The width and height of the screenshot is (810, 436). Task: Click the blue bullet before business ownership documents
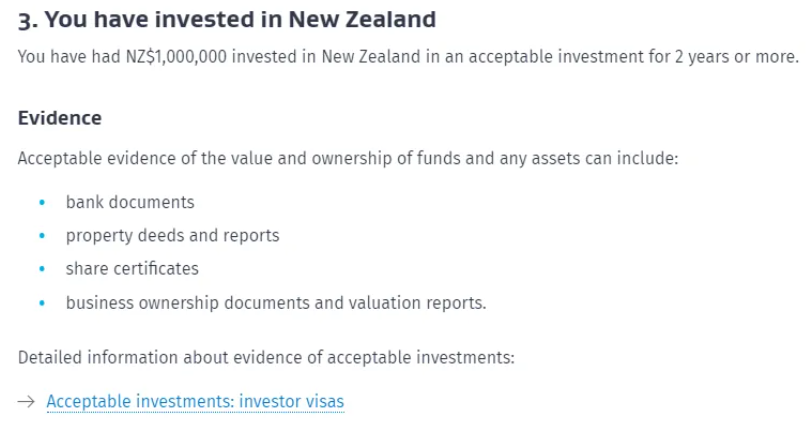[42, 303]
